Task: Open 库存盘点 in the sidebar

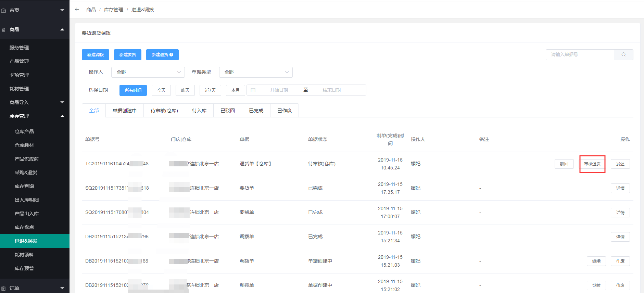Action: coord(24,227)
